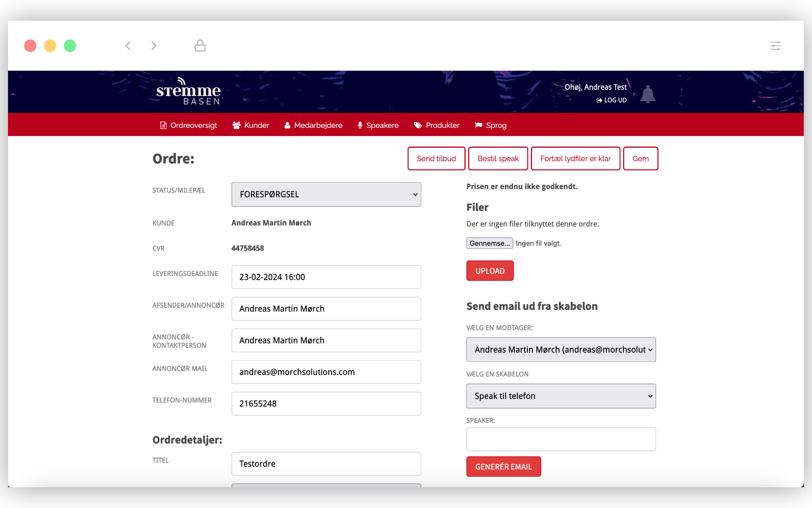Click the Sprog flag icon
812x508 pixels.
point(478,125)
